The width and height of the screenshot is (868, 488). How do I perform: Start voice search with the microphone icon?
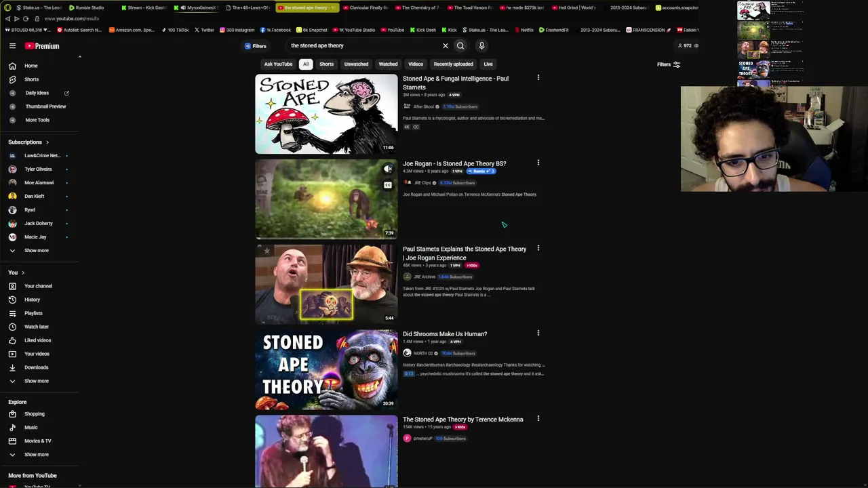(x=481, y=46)
